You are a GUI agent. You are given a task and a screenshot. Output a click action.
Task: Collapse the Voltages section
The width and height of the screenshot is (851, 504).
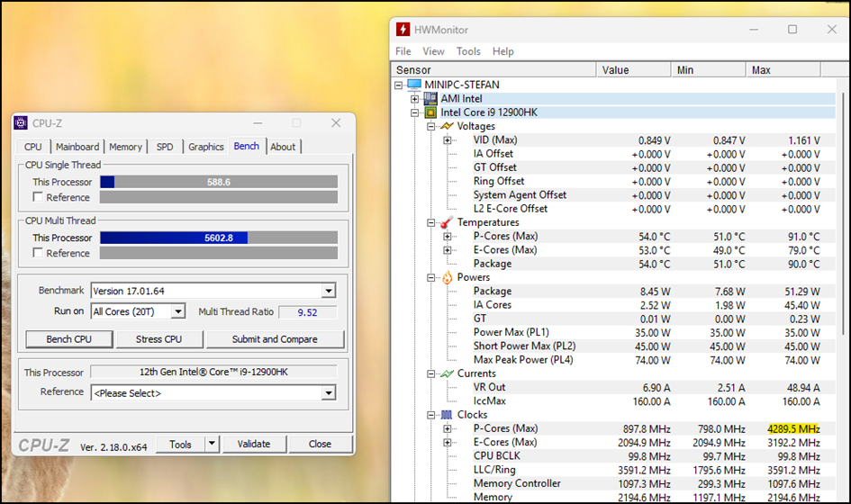point(431,126)
